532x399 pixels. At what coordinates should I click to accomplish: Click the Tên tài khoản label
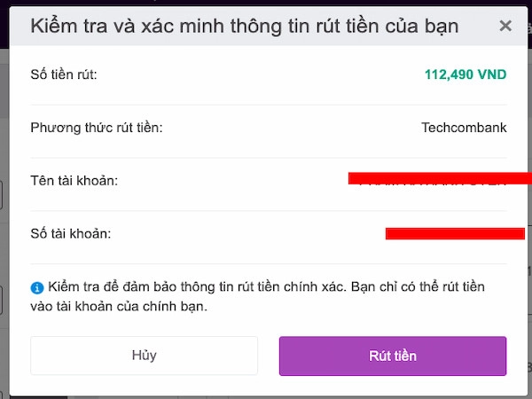coord(74,181)
